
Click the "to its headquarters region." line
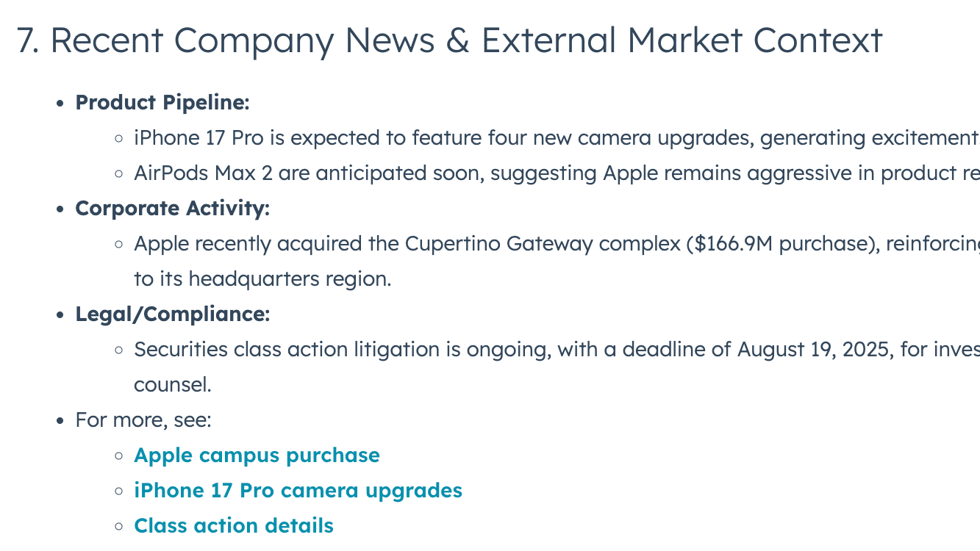(x=262, y=279)
